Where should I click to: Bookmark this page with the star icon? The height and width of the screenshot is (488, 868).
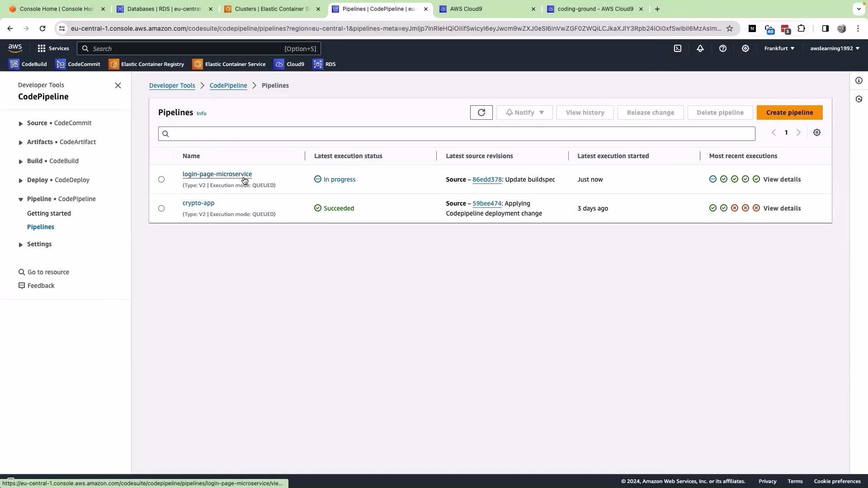(x=730, y=28)
